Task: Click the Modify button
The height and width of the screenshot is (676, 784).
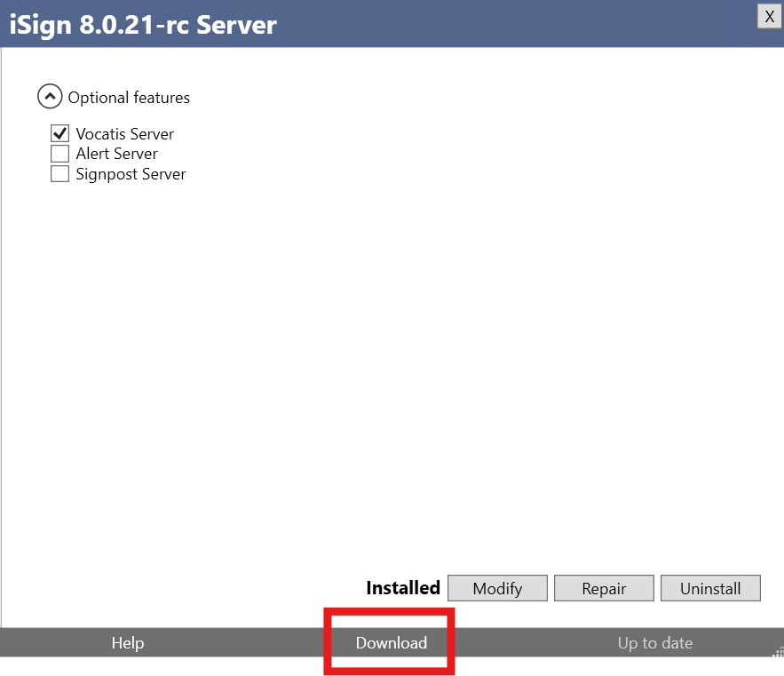Action: coord(497,588)
